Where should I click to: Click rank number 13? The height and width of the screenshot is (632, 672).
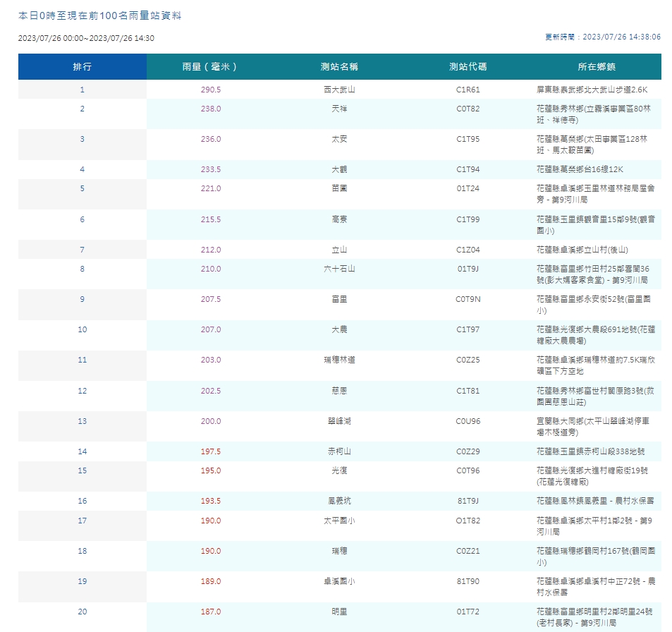pyautogui.click(x=83, y=421)
